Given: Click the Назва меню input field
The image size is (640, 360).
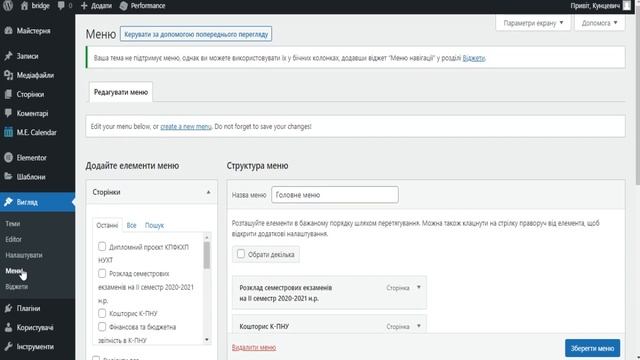Looking at the screenshot, I should [335, 195].
